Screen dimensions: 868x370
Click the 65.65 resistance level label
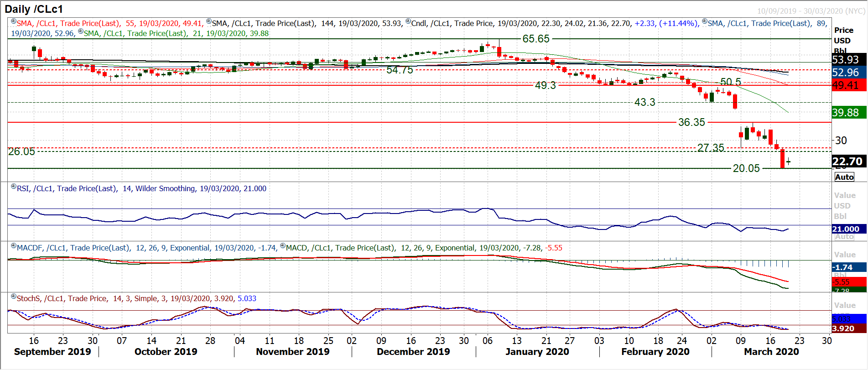click(536, 39)
